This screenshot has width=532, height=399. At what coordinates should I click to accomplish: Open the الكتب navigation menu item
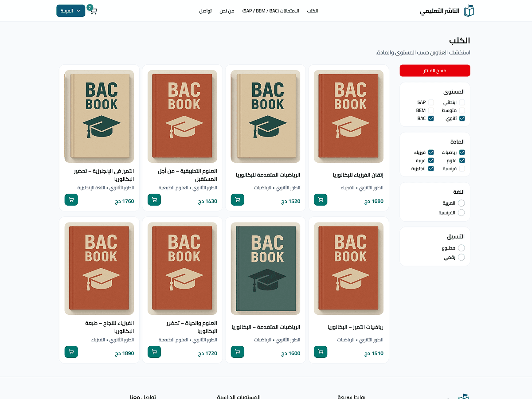point(313,11)
